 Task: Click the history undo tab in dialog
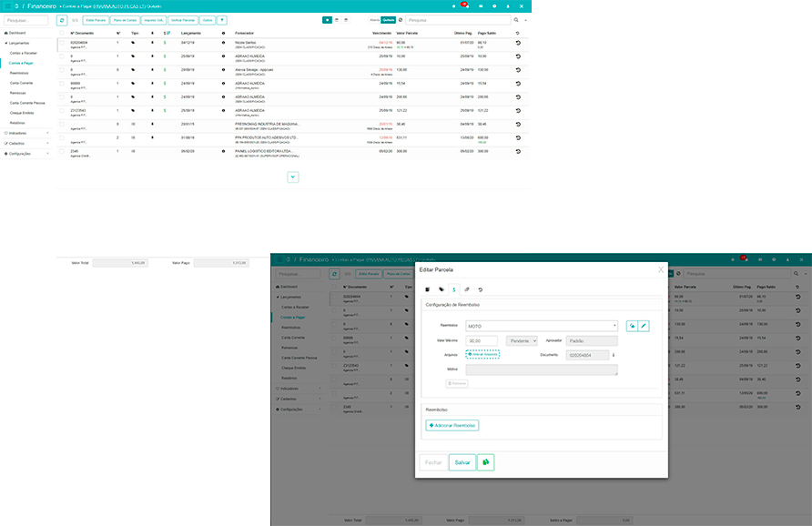point(481,288)
